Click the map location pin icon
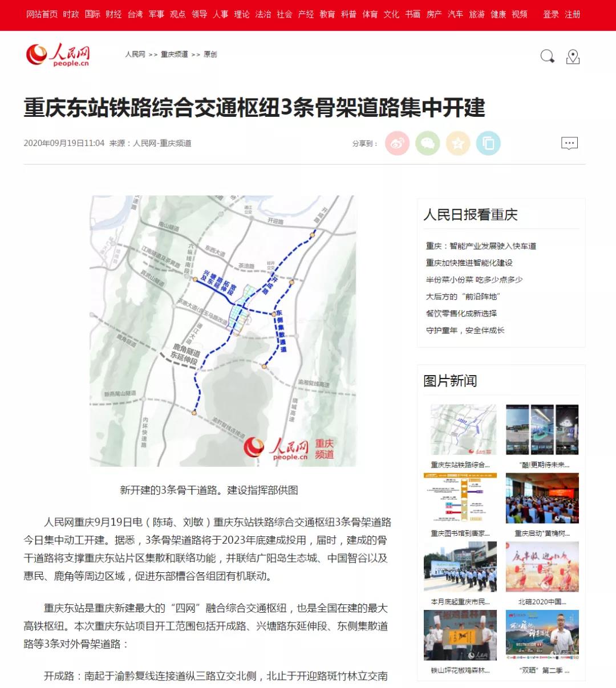The image size is (616, 688). point(573,57)
